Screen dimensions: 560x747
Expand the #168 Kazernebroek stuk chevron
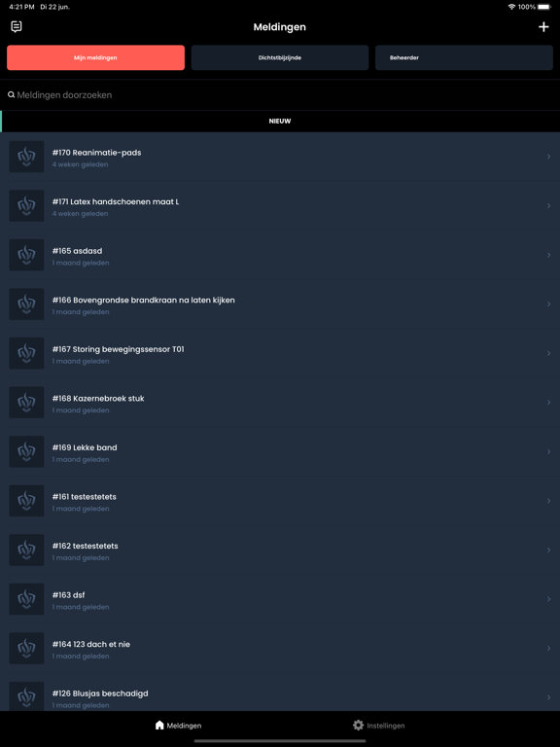(548, 403)
